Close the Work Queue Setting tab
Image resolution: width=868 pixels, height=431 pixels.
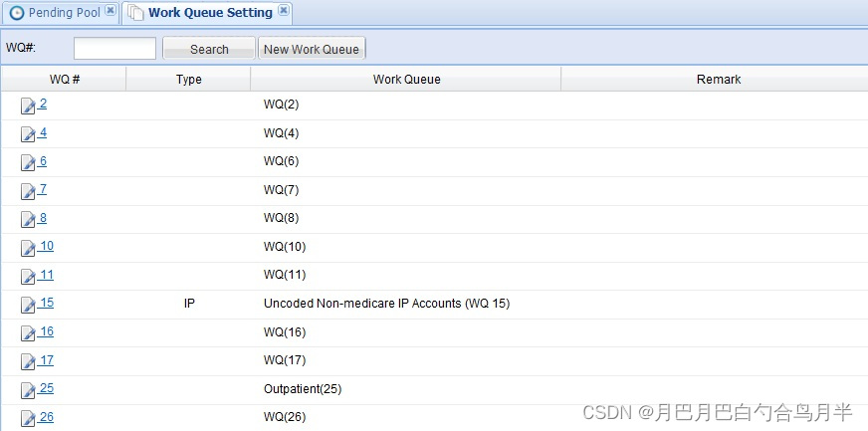coord(283,11)
